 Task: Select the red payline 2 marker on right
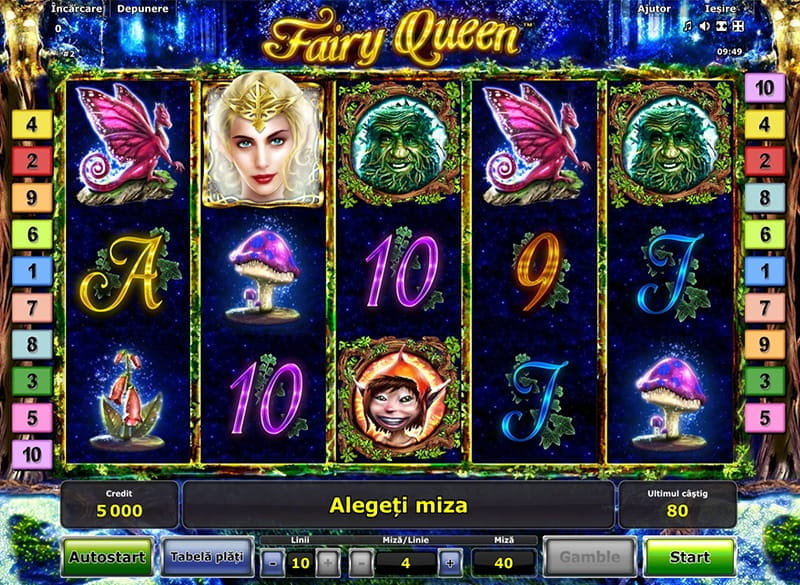click(764, 161)
